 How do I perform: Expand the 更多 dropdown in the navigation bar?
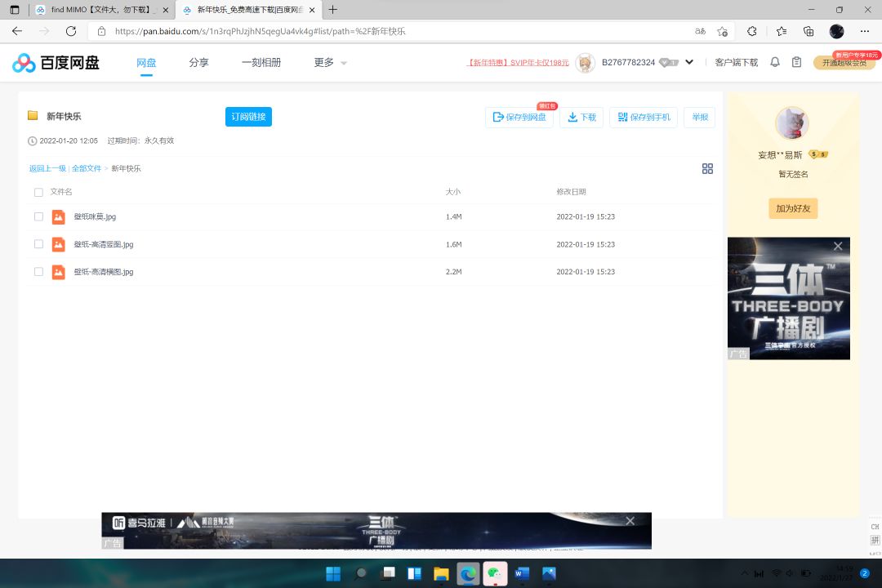330,62
